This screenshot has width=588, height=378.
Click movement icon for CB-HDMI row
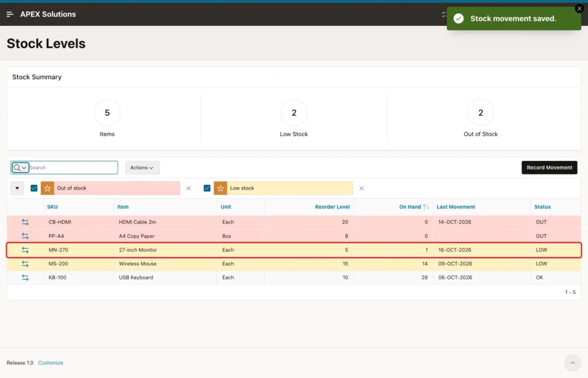click(x=25, y=222)
